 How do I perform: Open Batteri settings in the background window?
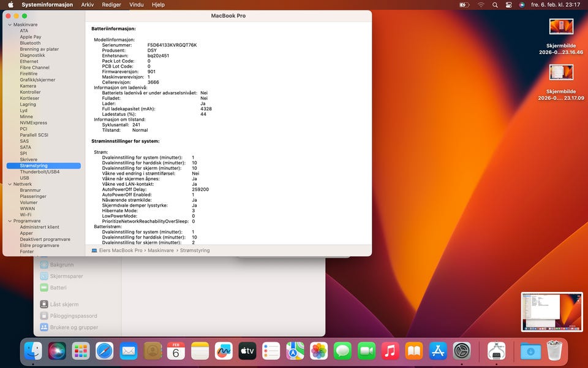click(x=58, y=288)
